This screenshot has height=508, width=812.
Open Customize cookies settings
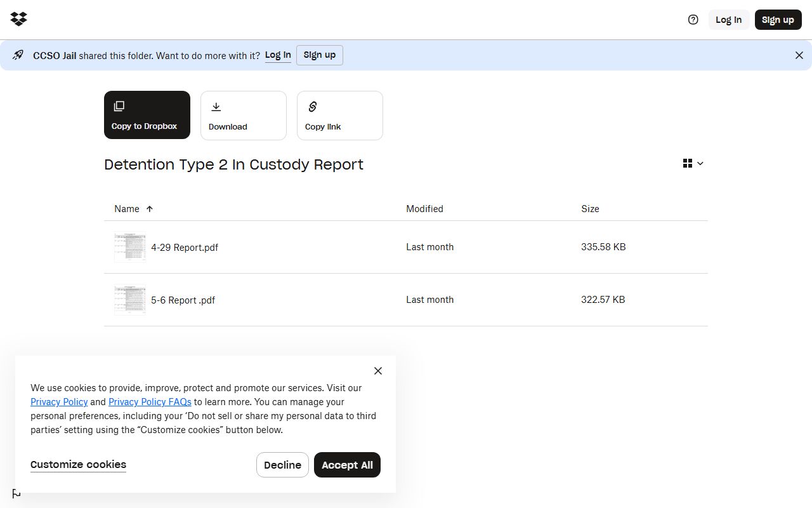coord(78,465)
